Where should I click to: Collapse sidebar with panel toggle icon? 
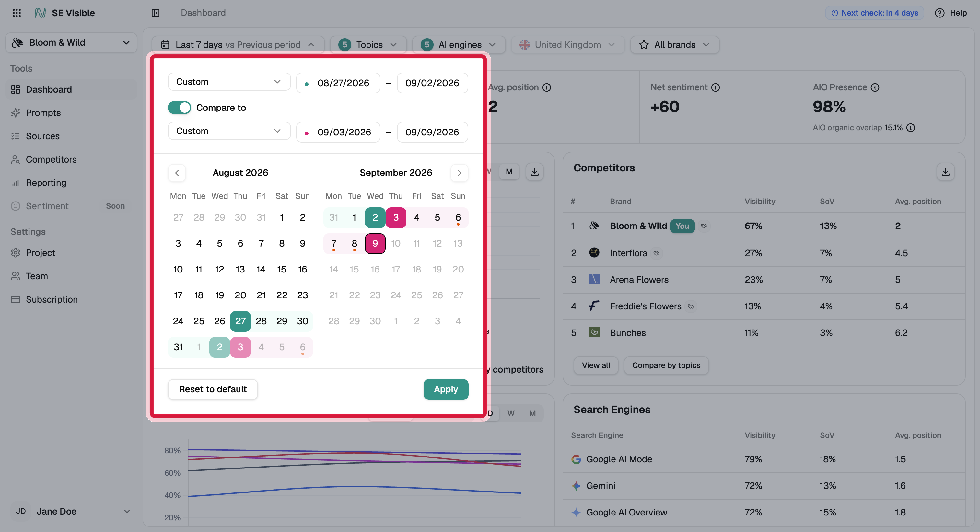click(x=155, y=13)
